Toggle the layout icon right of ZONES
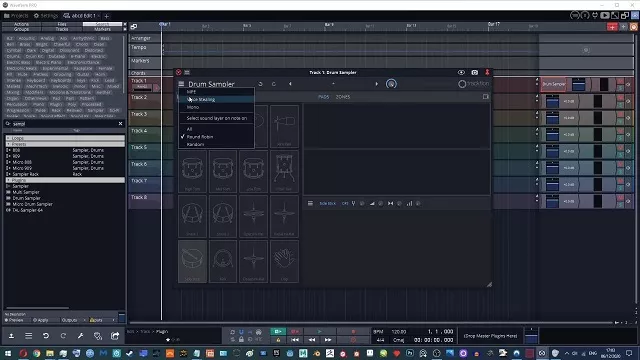Image resolution: width=640 pixels, height=360 pixels. [x=485, y=97]
